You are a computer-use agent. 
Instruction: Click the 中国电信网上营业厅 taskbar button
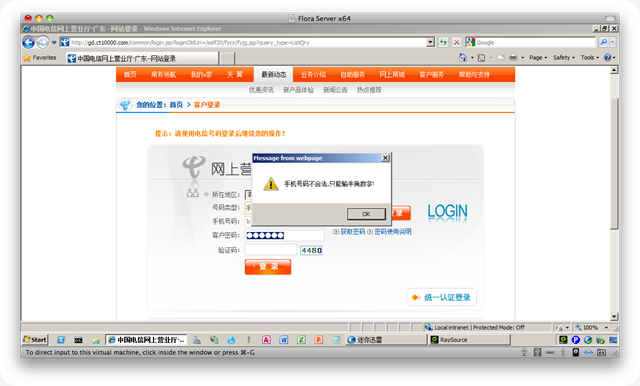click(146, 340)
